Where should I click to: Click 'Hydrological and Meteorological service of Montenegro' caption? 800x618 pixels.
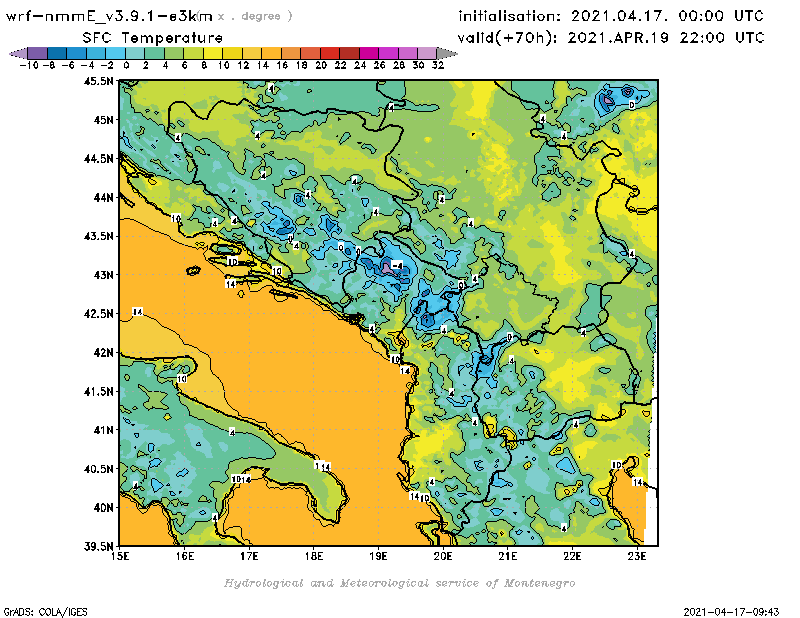click(399, 583)
